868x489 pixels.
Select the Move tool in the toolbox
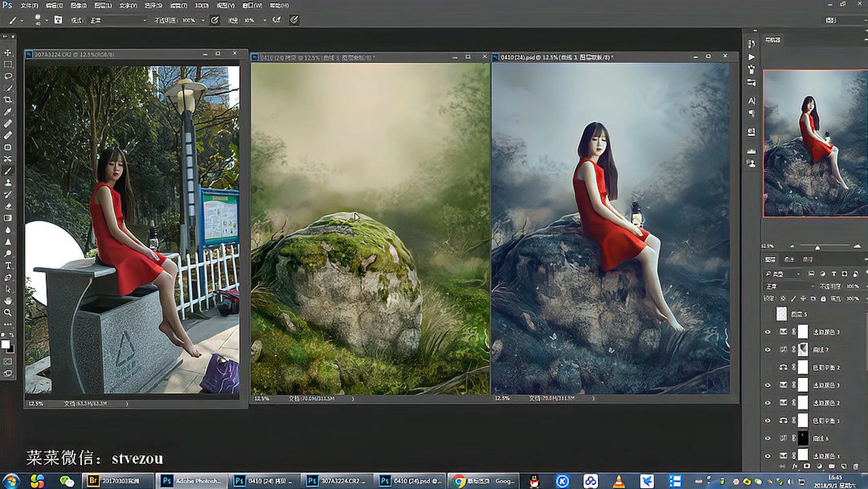tap(8, 52)
